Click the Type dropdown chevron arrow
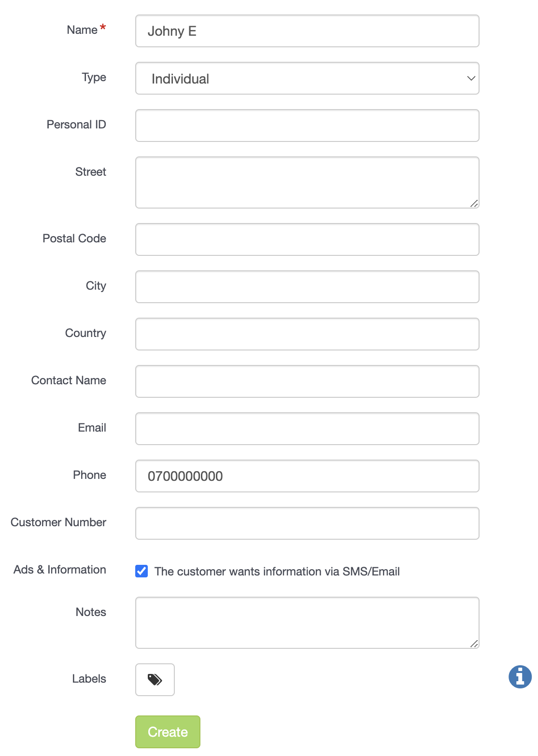Image resolution: width=538 pixels, height=756 pixels. click(x=471, y=78)
